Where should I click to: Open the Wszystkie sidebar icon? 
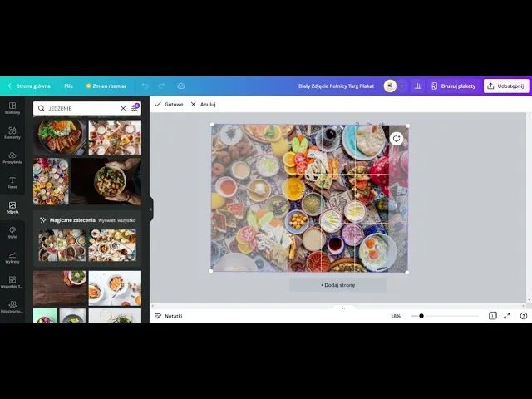click(12, 282)
